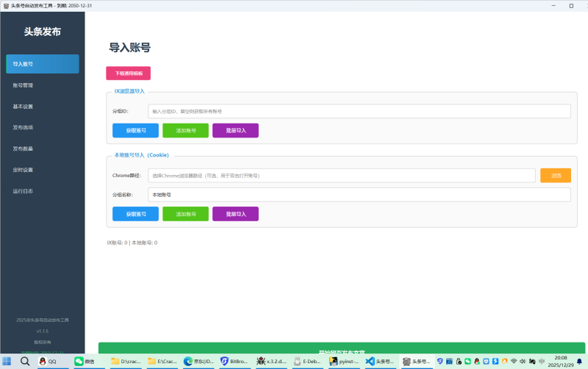The image size is (588, 369).
Task: Click the 头条发布 sidebar title
Action: pyautogui.click(x=43, y=32)
